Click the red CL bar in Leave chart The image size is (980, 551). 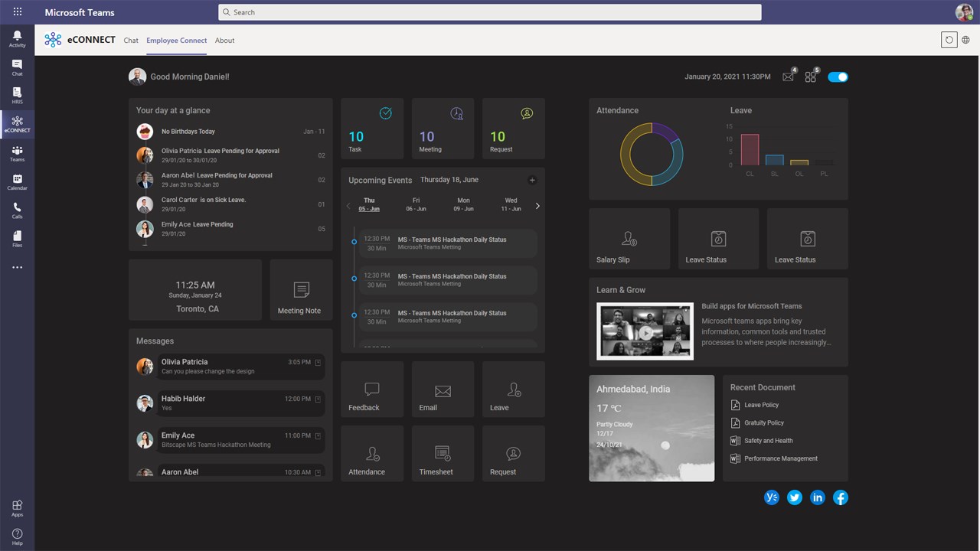pos(750,149)
